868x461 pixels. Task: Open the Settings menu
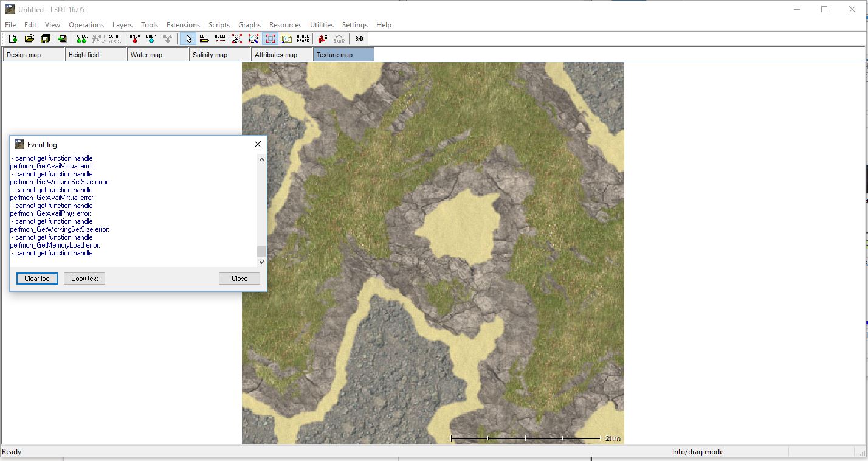pos(355,25)
